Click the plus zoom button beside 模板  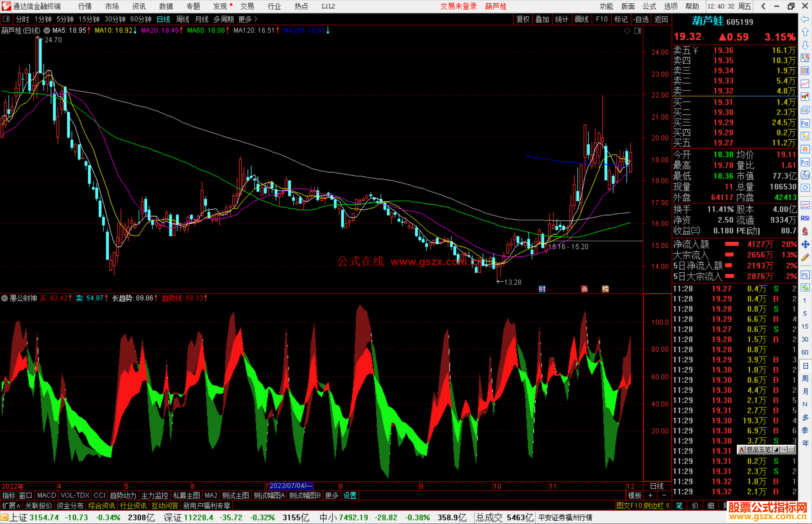point(650,495)
